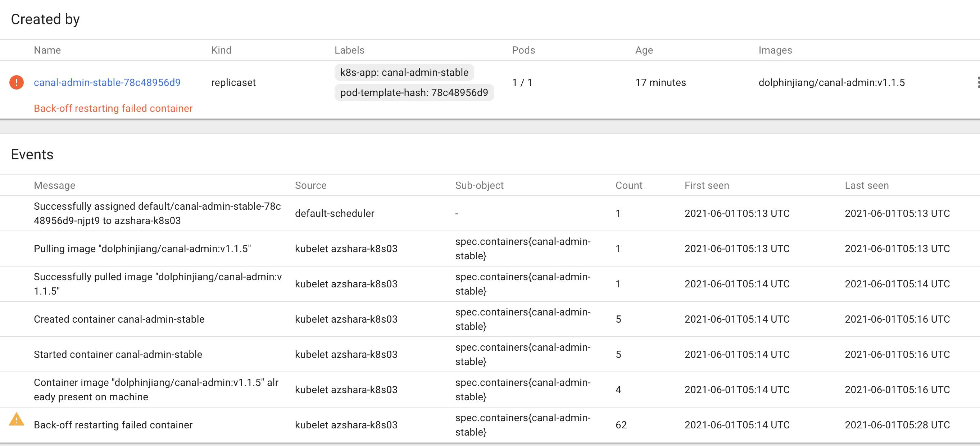
Task: Open the canal-admin-stable-78c48956d9 replicaset link
Action: coord(108,82)
